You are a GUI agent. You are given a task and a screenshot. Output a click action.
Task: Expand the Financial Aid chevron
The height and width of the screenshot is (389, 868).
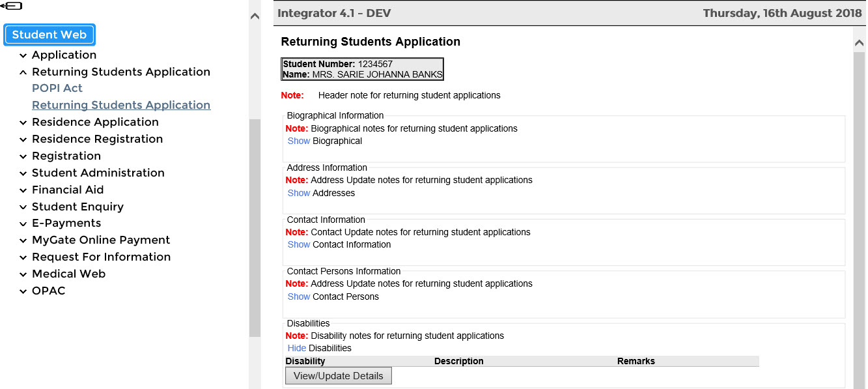(23, 190)
